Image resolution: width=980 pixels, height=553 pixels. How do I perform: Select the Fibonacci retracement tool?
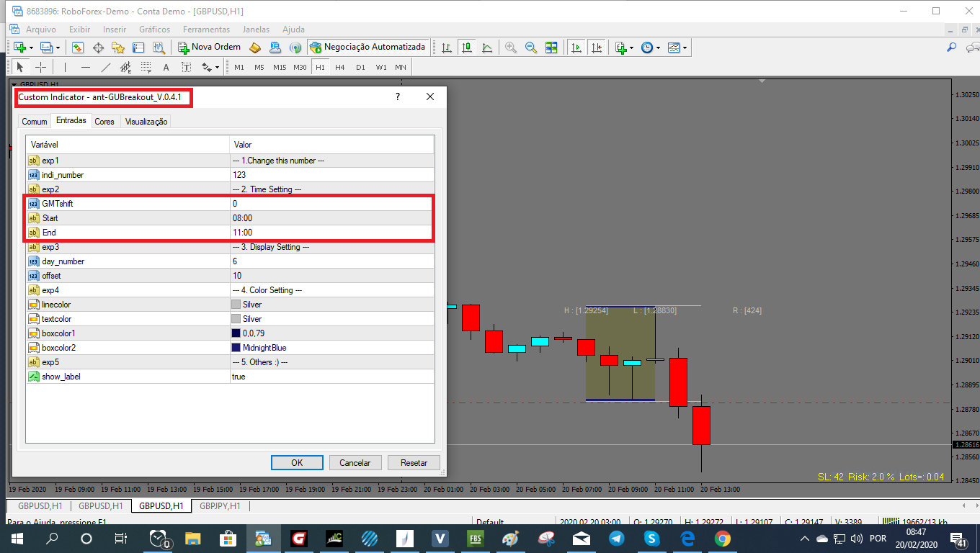point(146,67)
